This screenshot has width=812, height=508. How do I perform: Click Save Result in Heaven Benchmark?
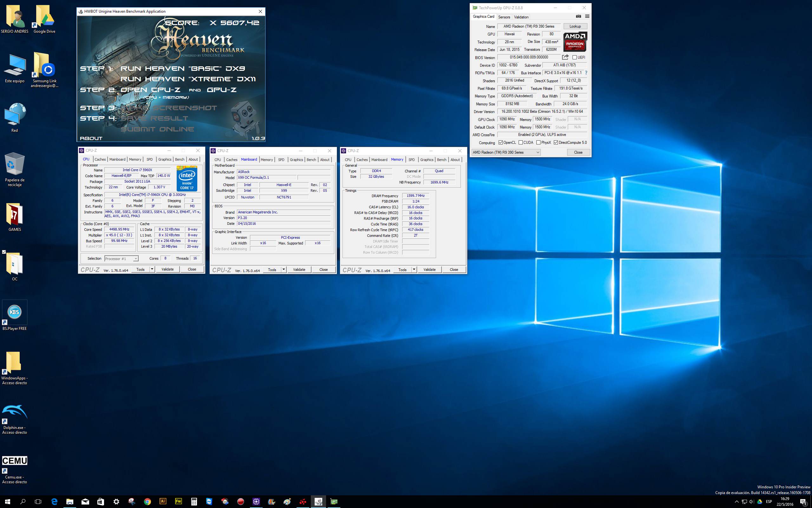click(154, 118)
